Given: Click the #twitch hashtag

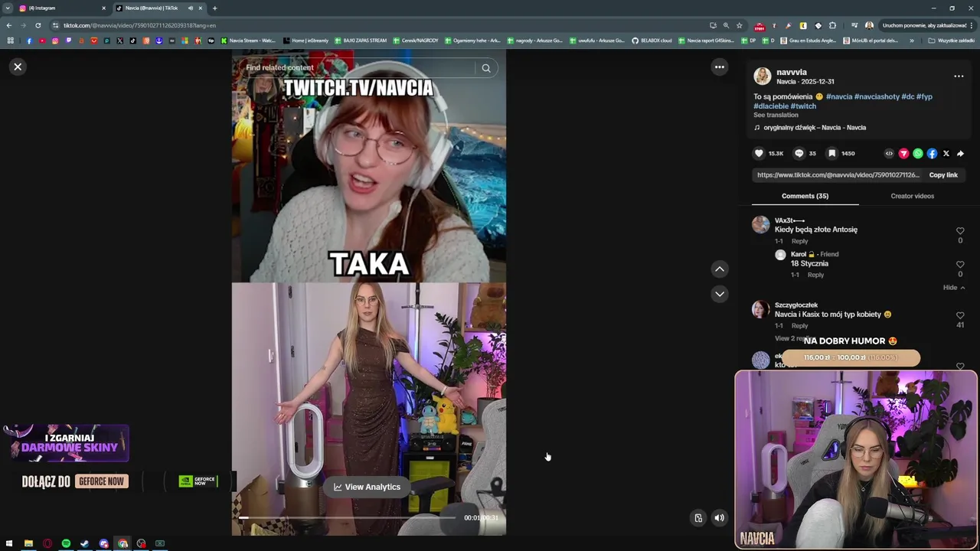Looking at the screenshot, I should pos(803,106).
